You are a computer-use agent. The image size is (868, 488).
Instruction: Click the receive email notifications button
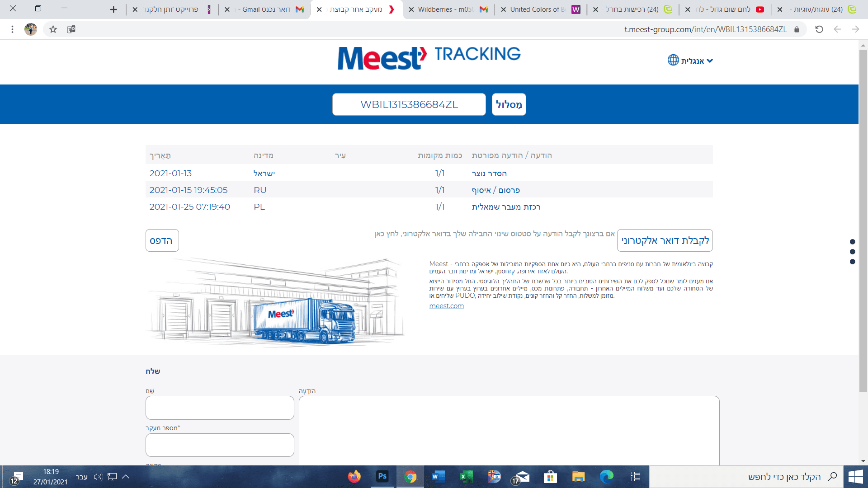click(x=665, y=240)
